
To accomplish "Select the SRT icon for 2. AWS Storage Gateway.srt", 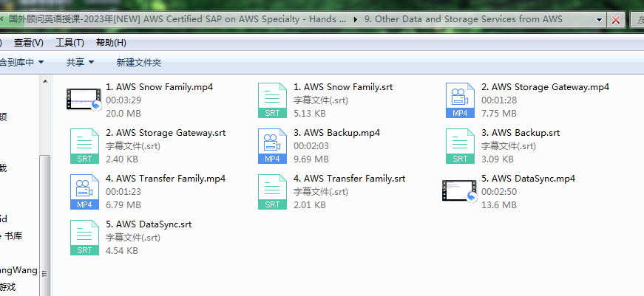I will click(x=84, y=146).
